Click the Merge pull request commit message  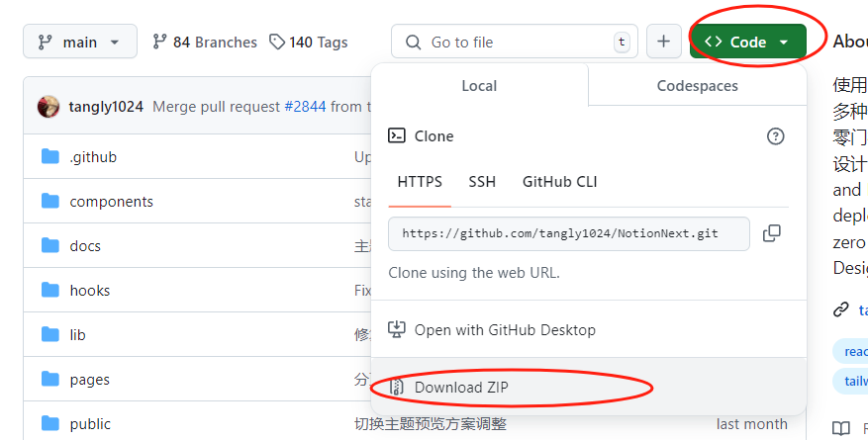point(217,106)
